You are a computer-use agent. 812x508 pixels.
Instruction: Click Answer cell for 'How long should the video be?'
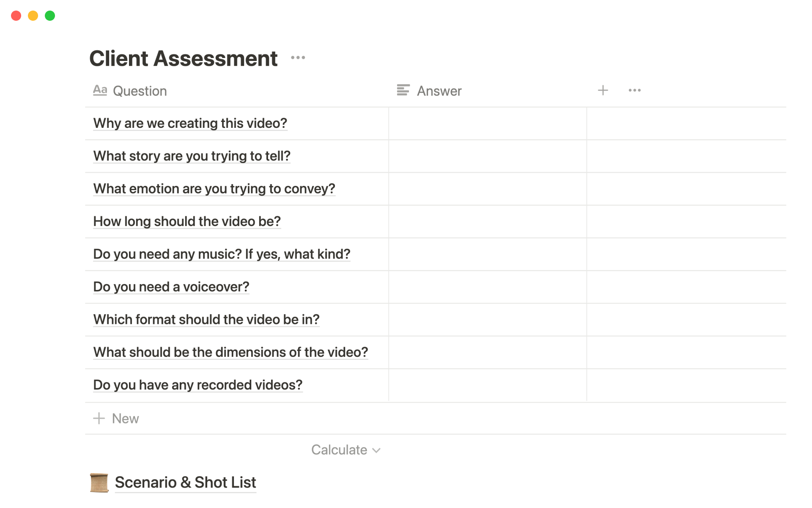pos(487,221)
